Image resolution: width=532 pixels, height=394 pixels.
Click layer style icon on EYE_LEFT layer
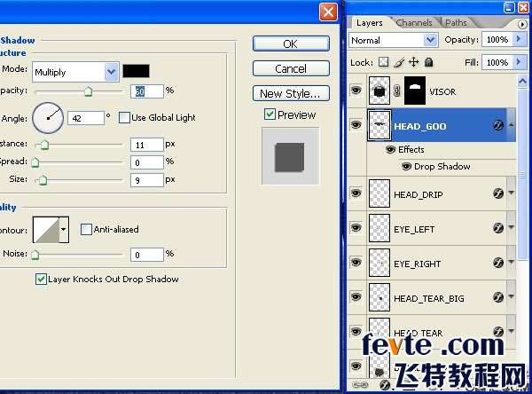coord(498,229)
